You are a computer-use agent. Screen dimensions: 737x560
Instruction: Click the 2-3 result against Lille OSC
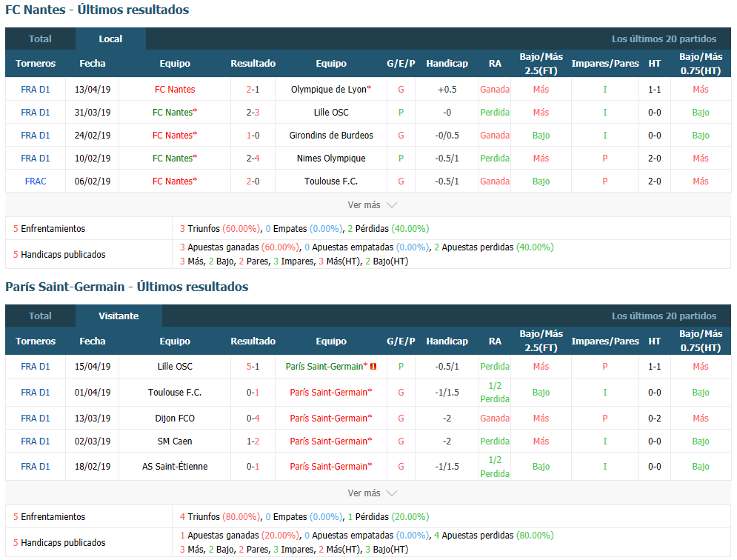tap(253, 113)
